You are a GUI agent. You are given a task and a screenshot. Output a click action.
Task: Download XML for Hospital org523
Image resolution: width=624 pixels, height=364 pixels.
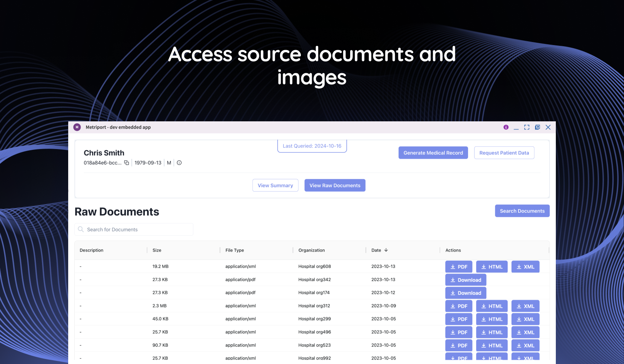pos(525,345)
